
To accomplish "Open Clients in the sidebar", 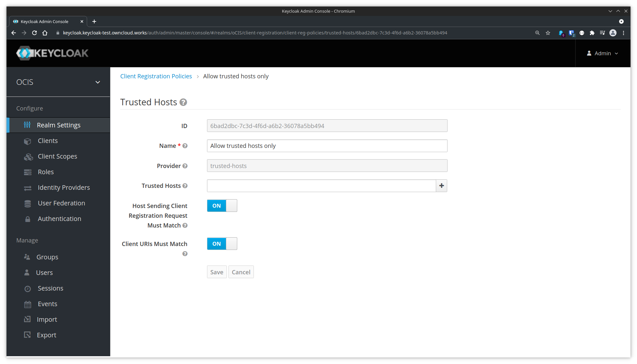I will point(48,141).
